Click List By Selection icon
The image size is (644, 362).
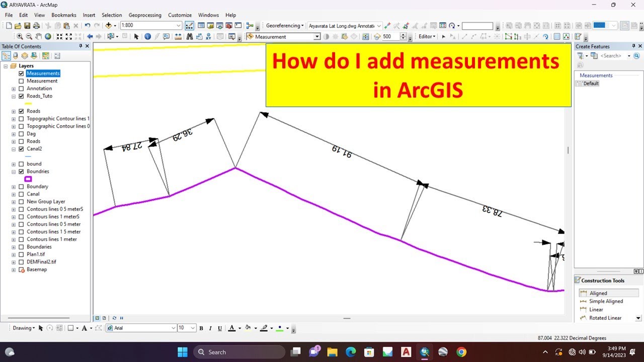[34, 56]
